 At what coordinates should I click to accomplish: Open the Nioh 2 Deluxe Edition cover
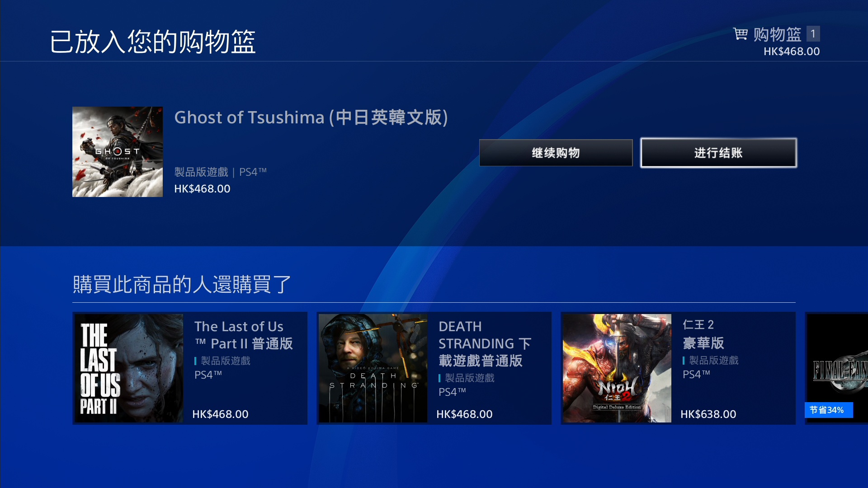click(617, 368)
